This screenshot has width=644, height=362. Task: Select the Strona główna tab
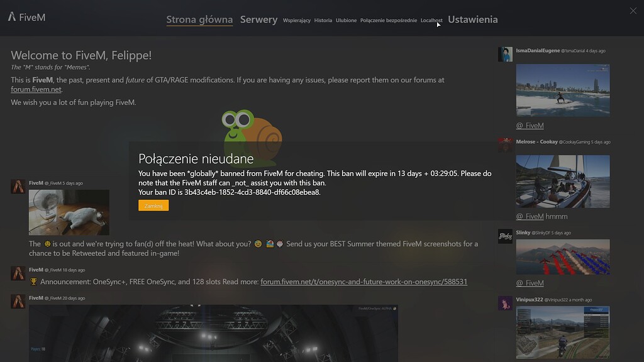(199, 19)
